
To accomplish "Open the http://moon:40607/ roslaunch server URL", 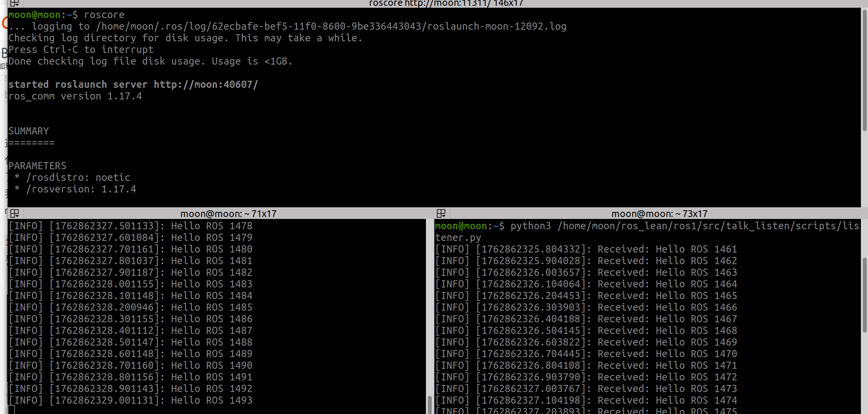I will tap(206, 85).
